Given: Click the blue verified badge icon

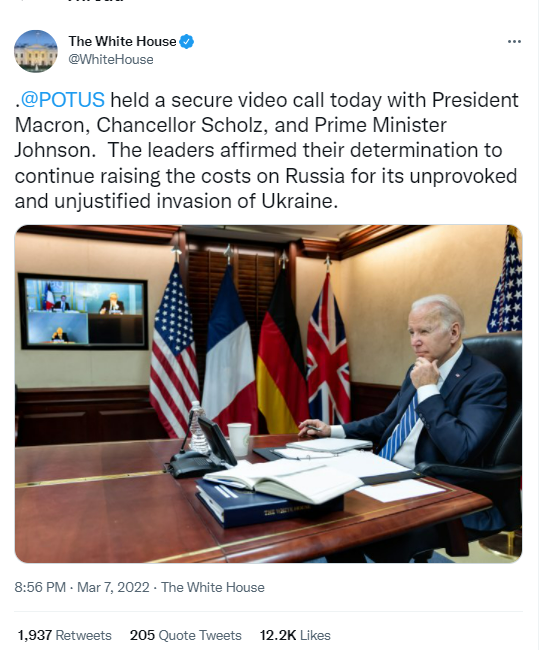Looking at the screenshot, I should pyautogui.click(x=186, y=41).
